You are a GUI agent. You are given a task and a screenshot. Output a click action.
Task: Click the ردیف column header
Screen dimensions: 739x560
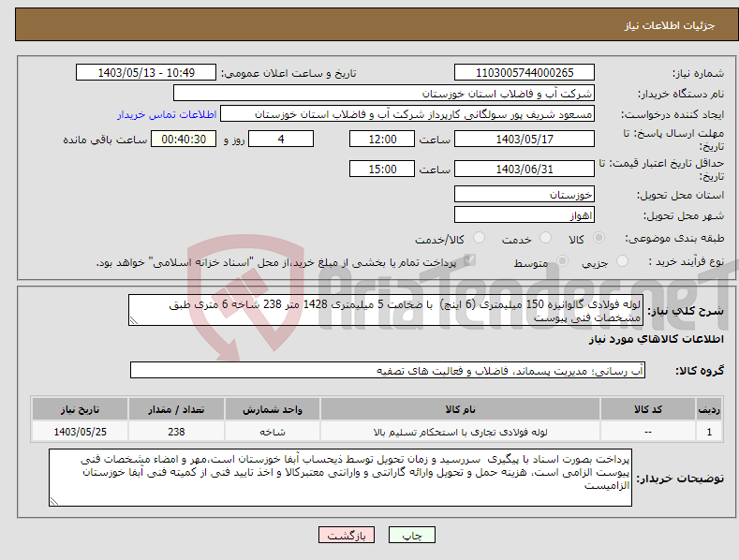point(709,409)
